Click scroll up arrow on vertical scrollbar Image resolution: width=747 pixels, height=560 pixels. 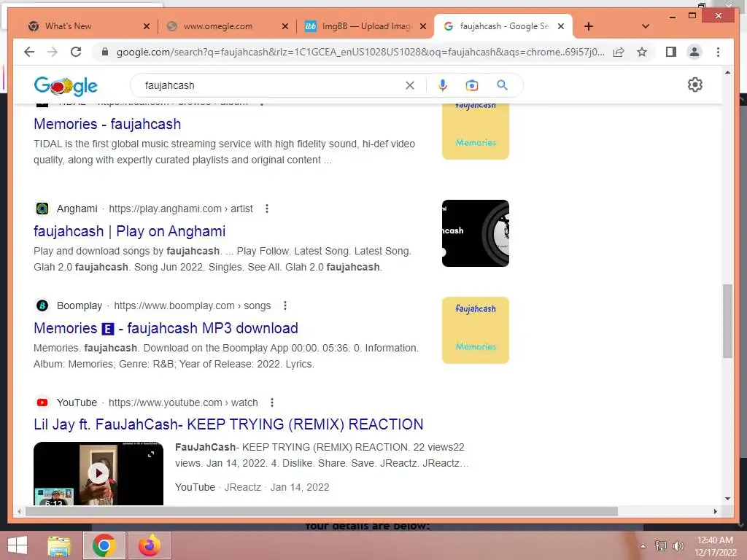727,72
